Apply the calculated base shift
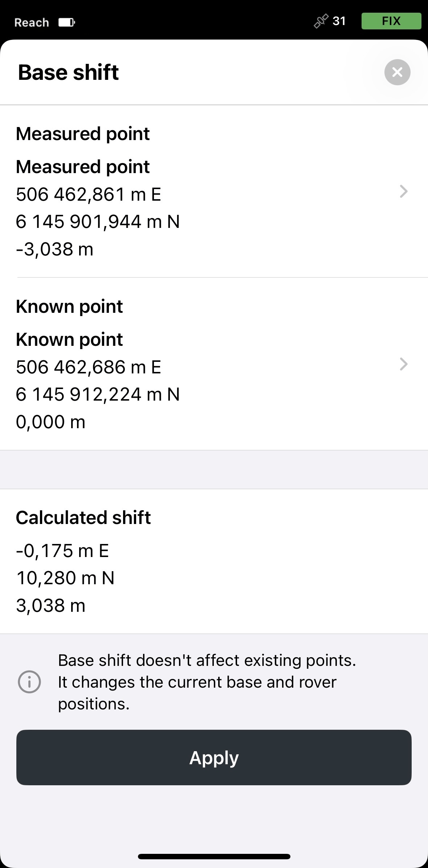This screenshot has height=868, width=428. pyautogui.click(x=214, y=757)
